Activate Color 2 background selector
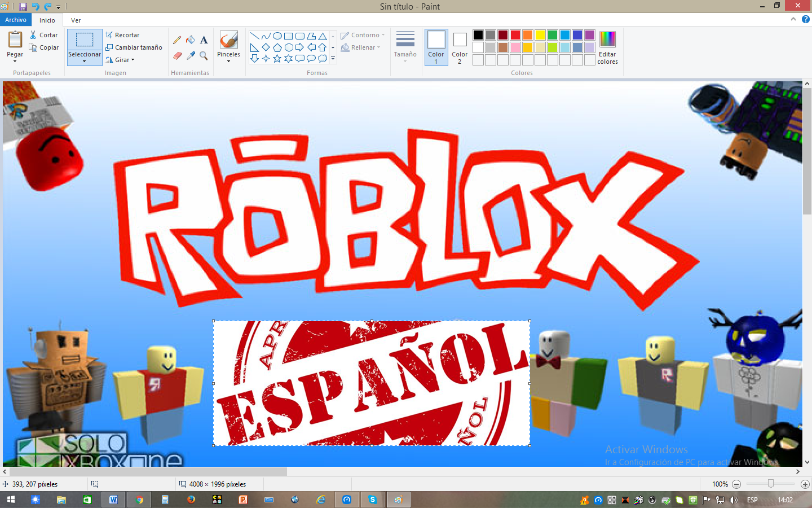812x508 pixels. point(460,47)
